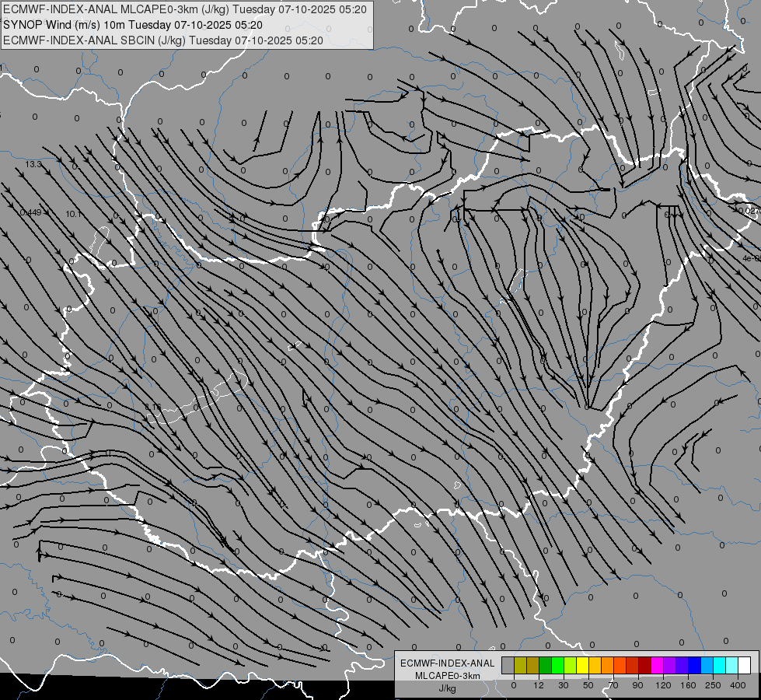Screen dimensions: 761x700
Task: Click the 10.1 value label on the map
Action: [x=74, y=214]
